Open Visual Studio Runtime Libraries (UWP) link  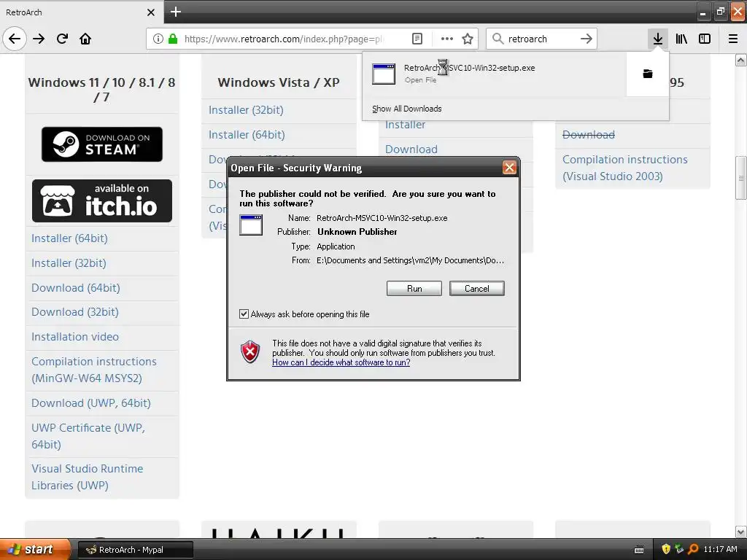[x=88, y=477]
